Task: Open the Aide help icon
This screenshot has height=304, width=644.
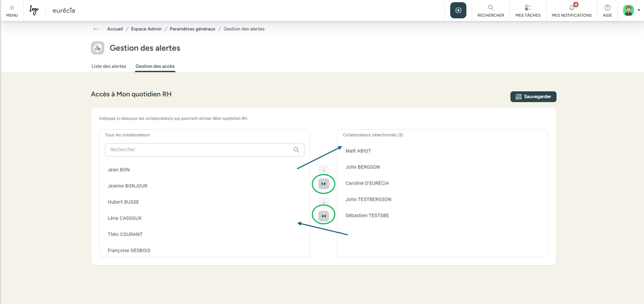Action: click(x=607, y=8)
